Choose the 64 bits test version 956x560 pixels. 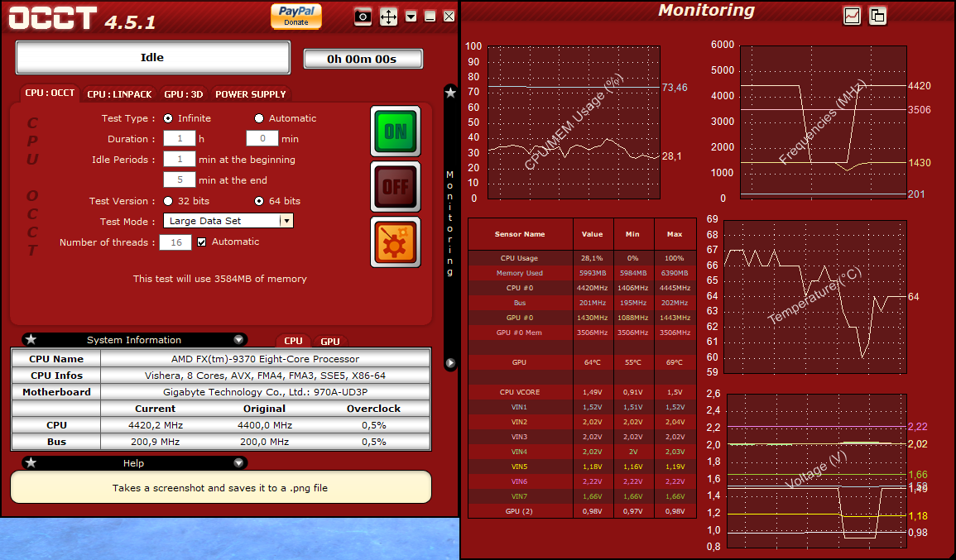point(259,201)
